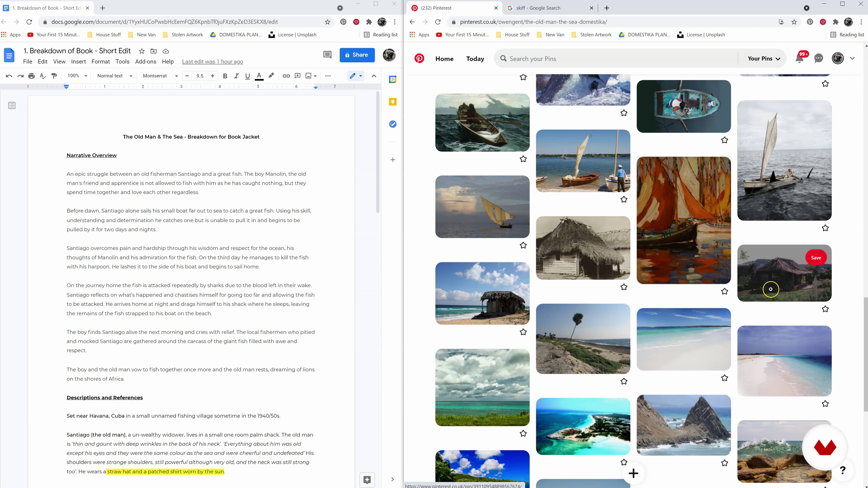This screenshot has height=488, width=868.
Task: Show document outline icon
Action: pos(12,106)
